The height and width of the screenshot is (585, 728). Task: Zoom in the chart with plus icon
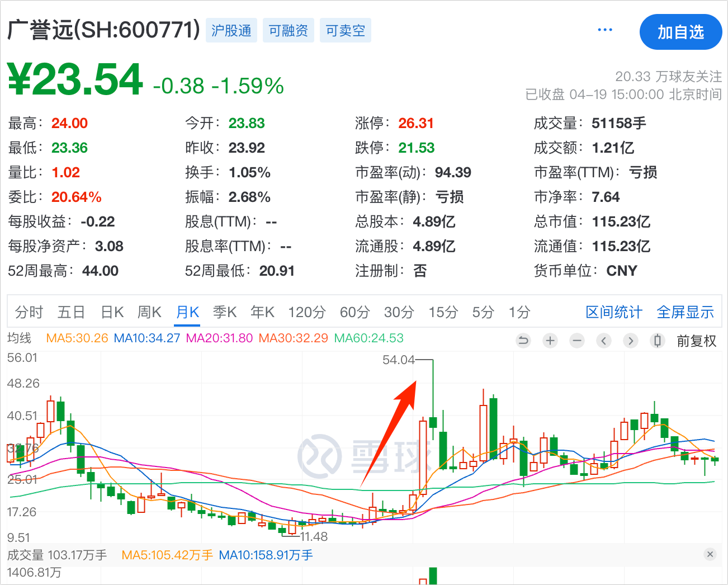click(x=550, y=341)
